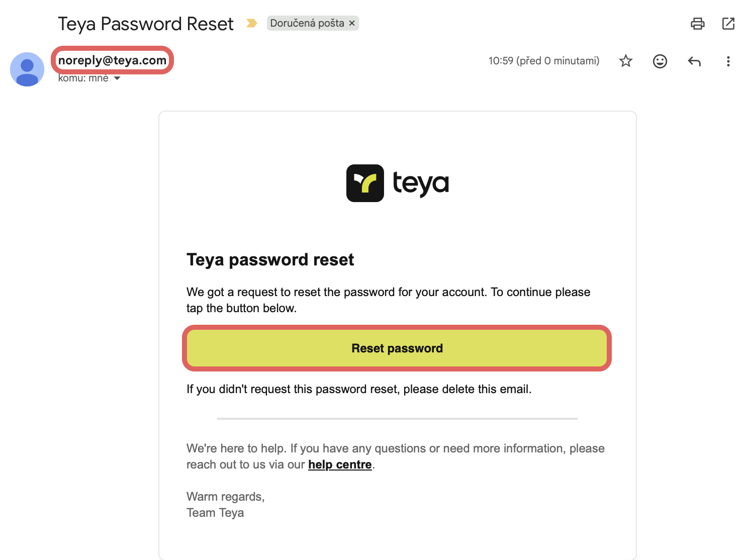Open the three-dot more options menu
This screenshot has height=560, width=746.
727,61
